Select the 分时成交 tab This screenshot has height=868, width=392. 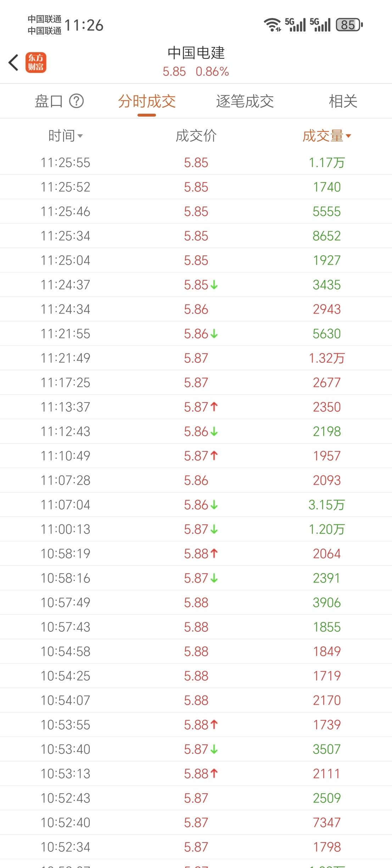click(x=147, y=101)
